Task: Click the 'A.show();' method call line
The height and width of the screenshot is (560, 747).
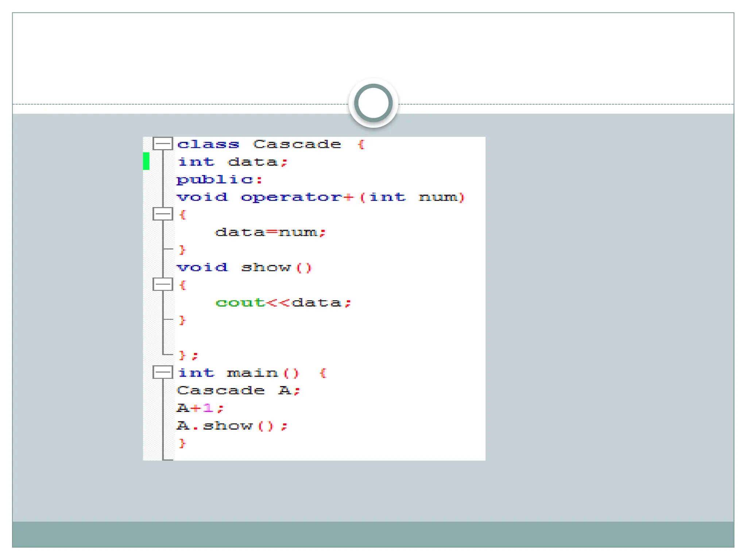Action: tap(232, 426)
